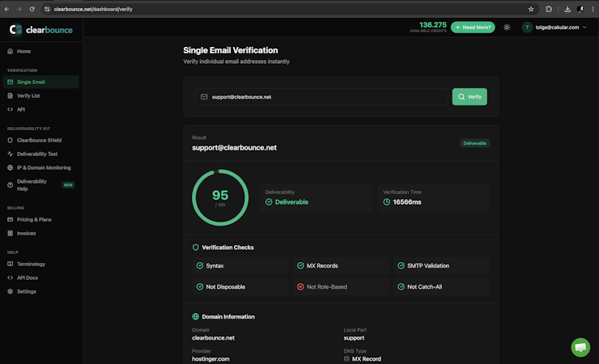The image size is (599, 364).
Task: Focus the email address input field
Action: click(x=321, y=97)
